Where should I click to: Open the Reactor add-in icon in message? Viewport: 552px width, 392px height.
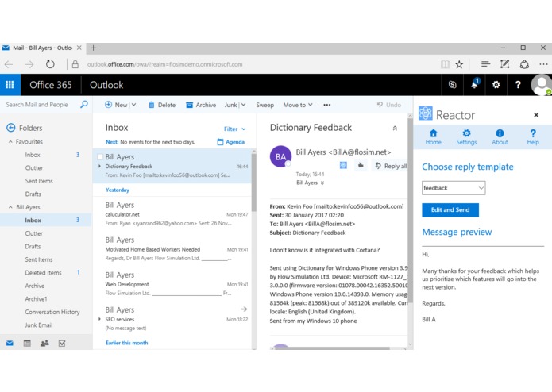click(343, 165)
